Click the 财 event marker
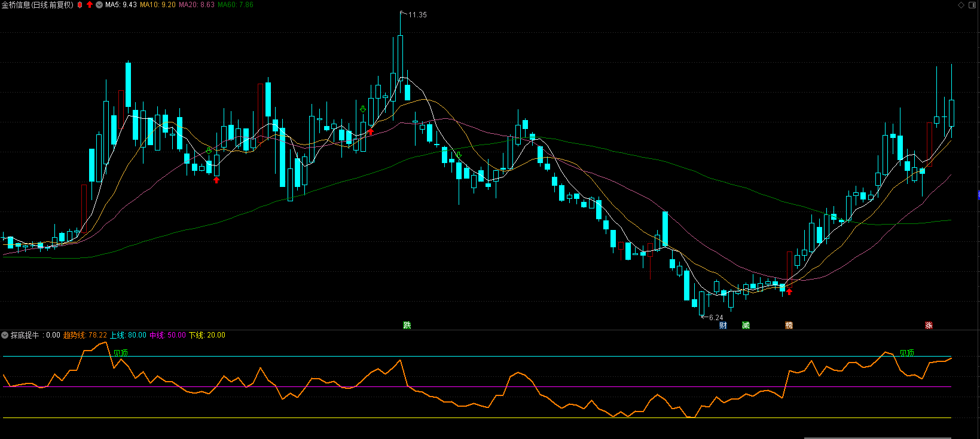Image resolution: width=980 pixels, height=439 pixels. (723, 325)
